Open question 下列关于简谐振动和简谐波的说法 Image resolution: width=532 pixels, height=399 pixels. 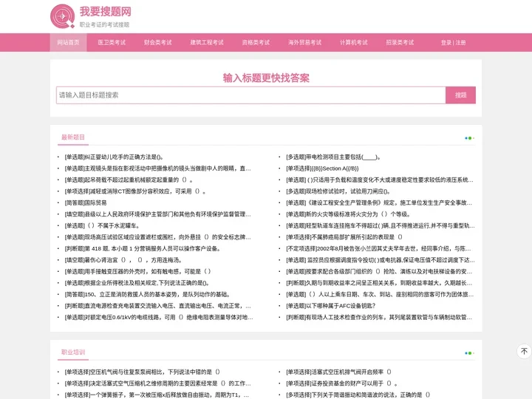pos(358,395)
